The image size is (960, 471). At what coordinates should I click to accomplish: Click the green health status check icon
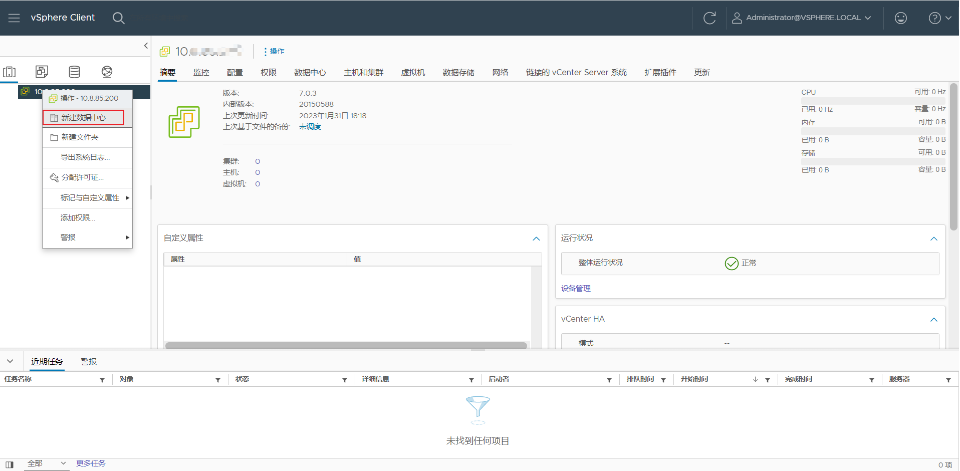(731, 263)
